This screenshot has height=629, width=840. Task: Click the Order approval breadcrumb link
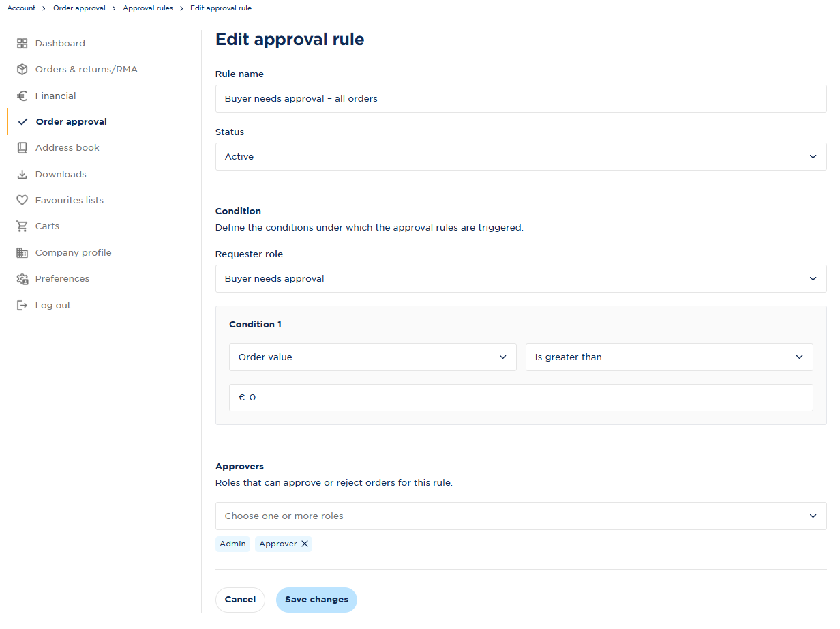pyautogui.click(x=79, y=8)
